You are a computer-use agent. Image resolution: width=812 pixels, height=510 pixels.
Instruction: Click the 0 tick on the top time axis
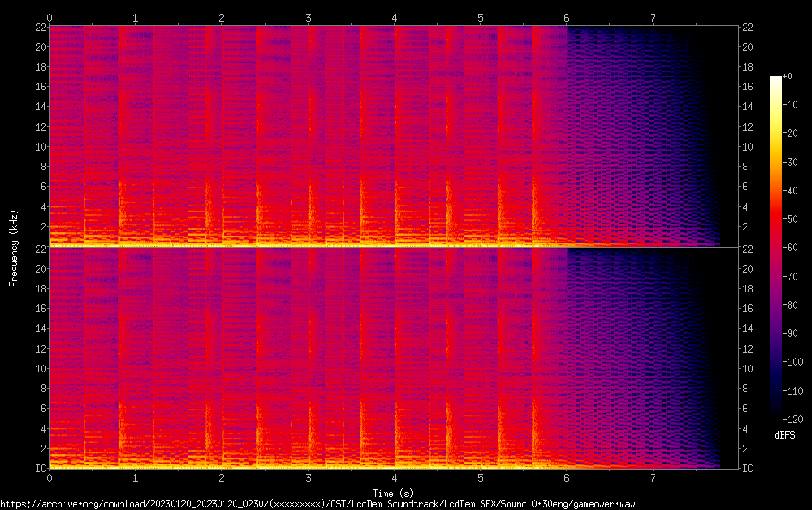49,17
